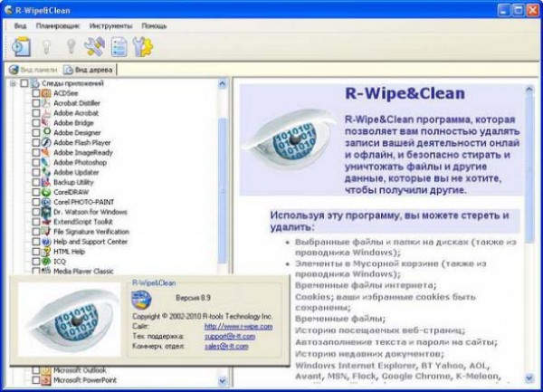Click the Adobe Acrobat PDF icon

(x=46, y=113)
